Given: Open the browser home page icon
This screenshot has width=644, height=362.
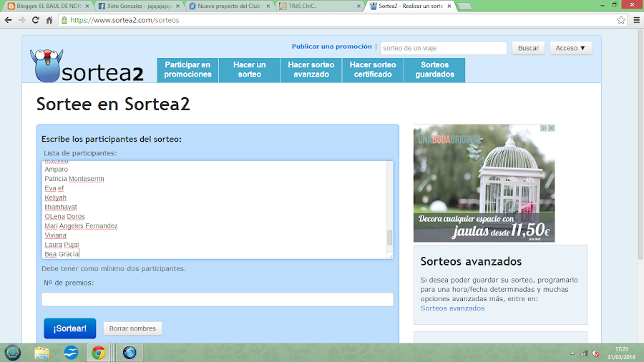Looking at the screenshot, I should pyautogui.click(x=49, y=20).
